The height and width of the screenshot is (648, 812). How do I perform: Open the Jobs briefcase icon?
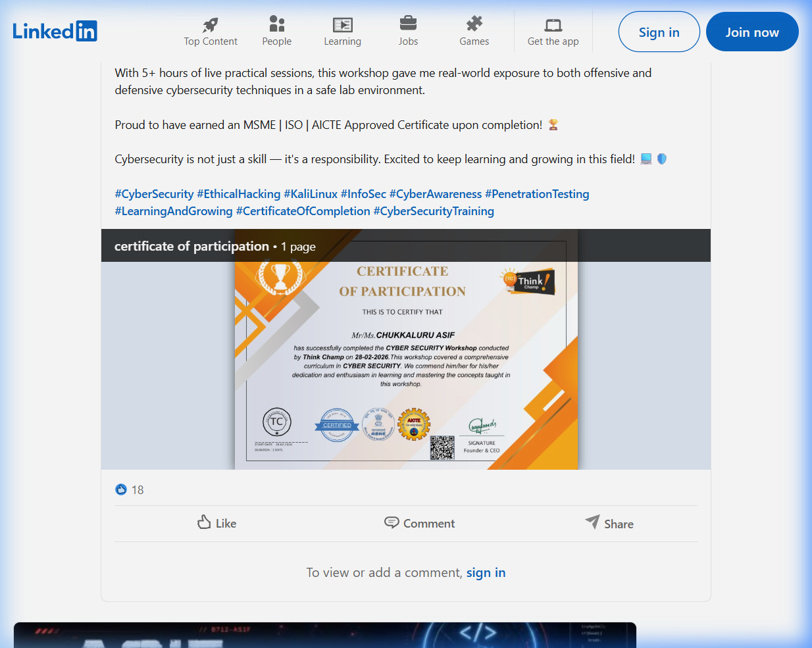point(408,24)
